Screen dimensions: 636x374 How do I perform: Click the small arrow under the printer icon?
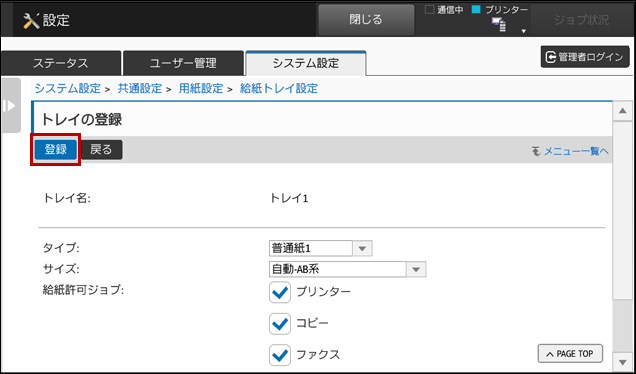pos(524,31)
